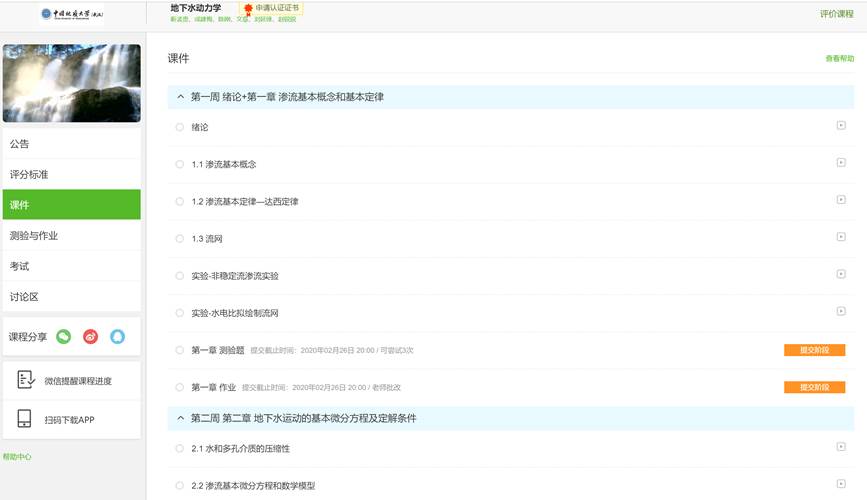Open the 测验与作业 sidebar menu
This screenshot has height=500, width=867.
34,236
